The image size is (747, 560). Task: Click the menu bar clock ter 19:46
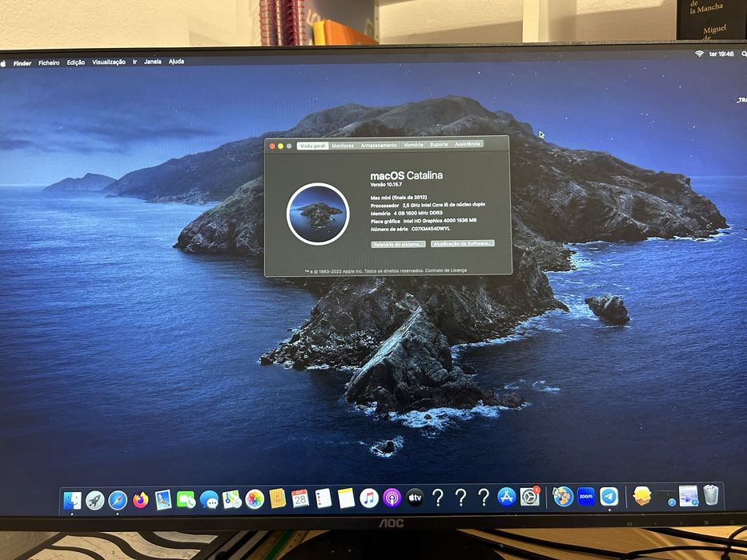click(x=721, y=54)
